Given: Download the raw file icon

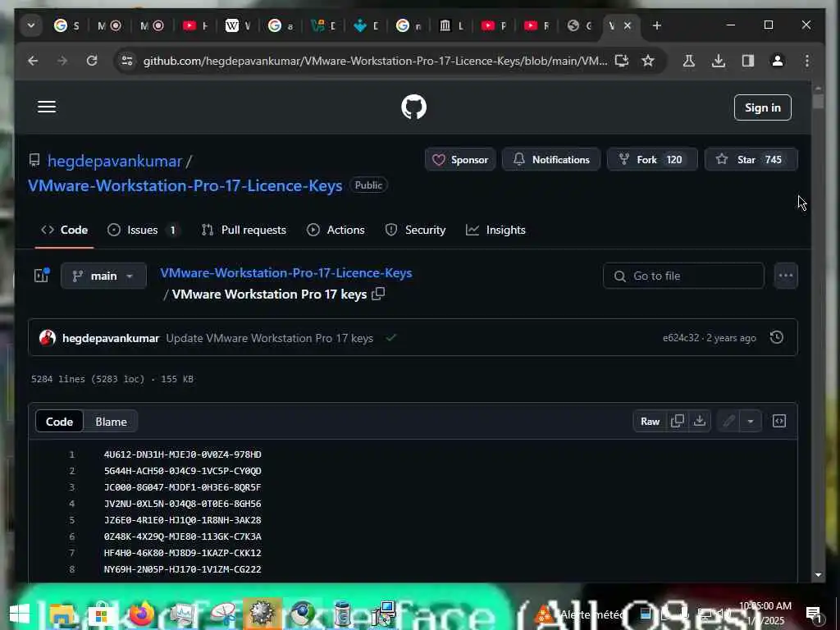Looking at the screenshot, I should point(700,421).
